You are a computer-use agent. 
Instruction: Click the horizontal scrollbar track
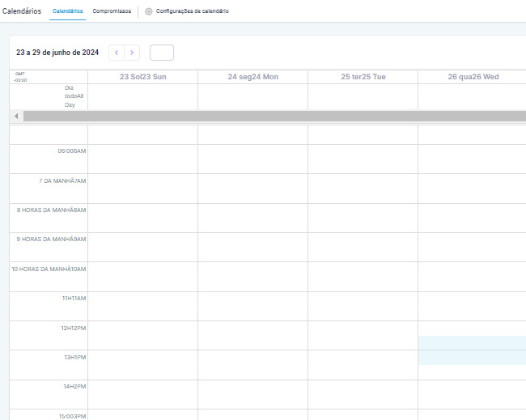(275, 117)
